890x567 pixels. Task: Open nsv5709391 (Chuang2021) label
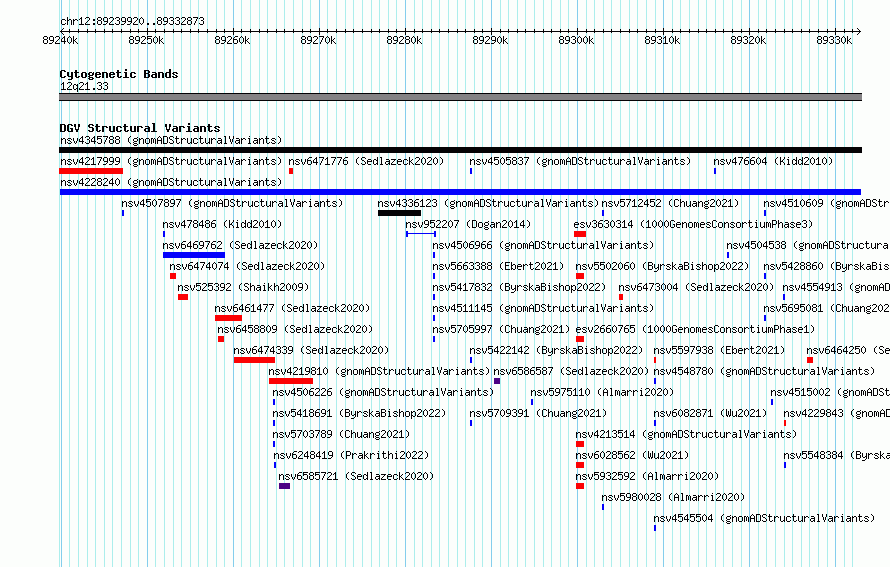tap(538, 413)
